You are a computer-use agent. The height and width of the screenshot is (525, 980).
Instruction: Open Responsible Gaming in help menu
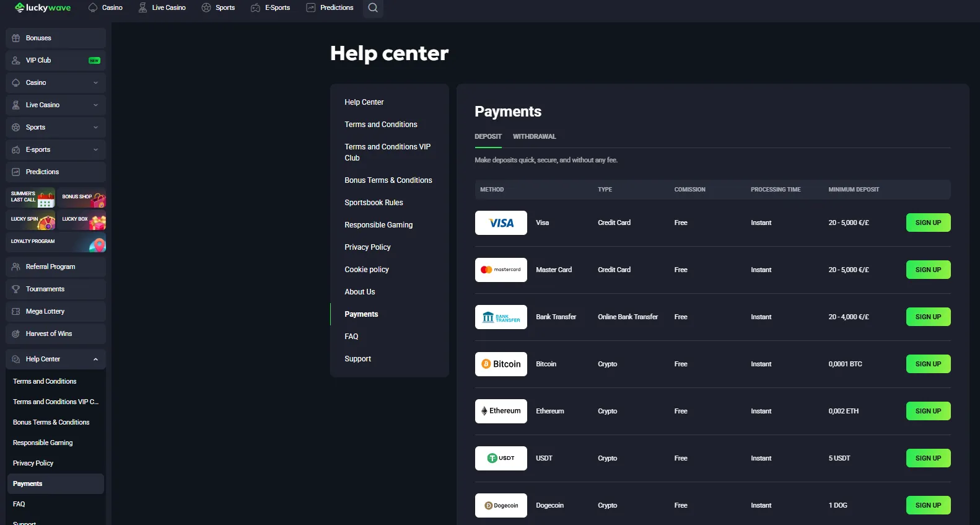coord(378,225)
